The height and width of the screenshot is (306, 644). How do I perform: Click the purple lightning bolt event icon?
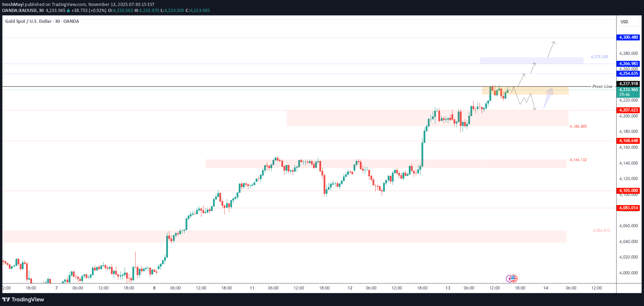pyautogui.click(x=509, y=279)
